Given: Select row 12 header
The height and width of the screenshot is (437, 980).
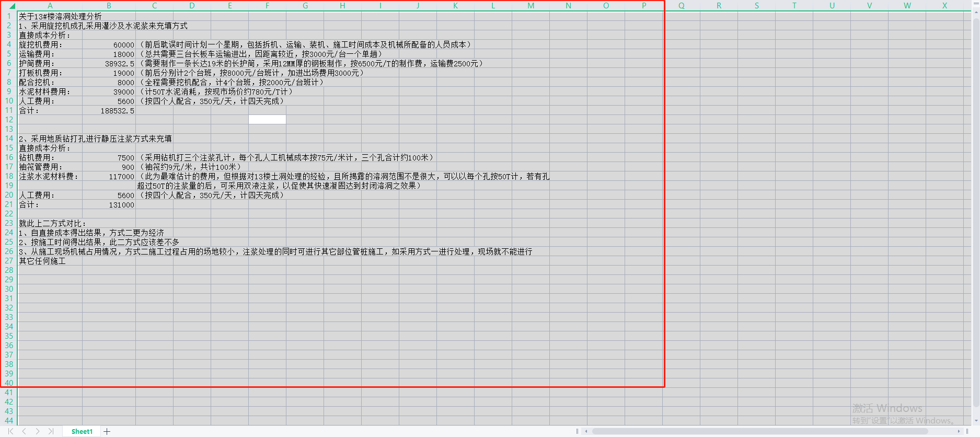Looking at the screenshot, I should (9, 120).
